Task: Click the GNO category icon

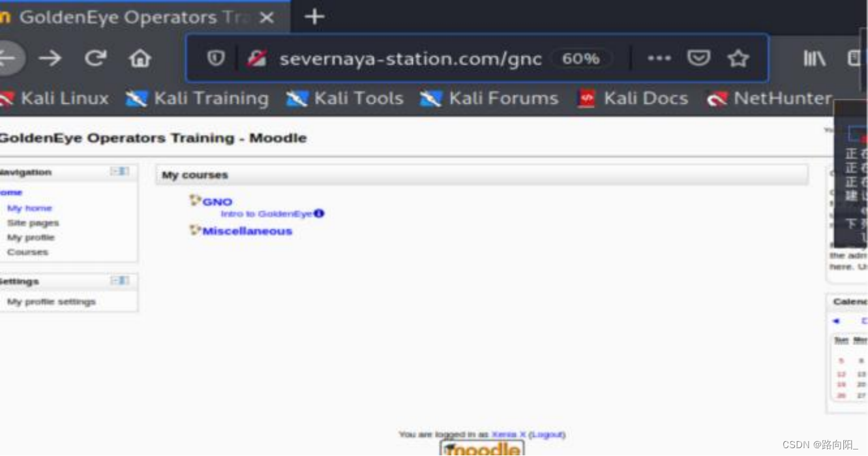Action: pos(195,200)
